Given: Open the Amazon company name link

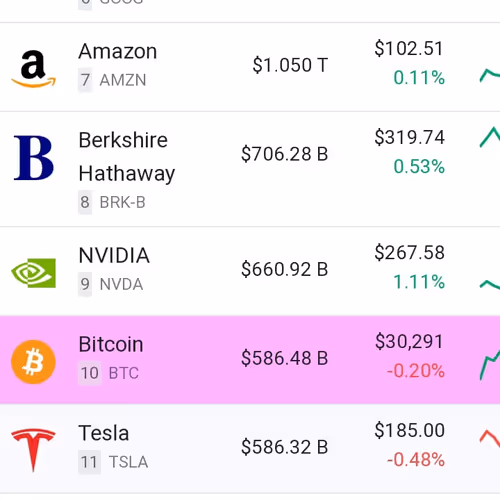Looking at the screenshot, I should pyautogui.click(x=118, y=51).
